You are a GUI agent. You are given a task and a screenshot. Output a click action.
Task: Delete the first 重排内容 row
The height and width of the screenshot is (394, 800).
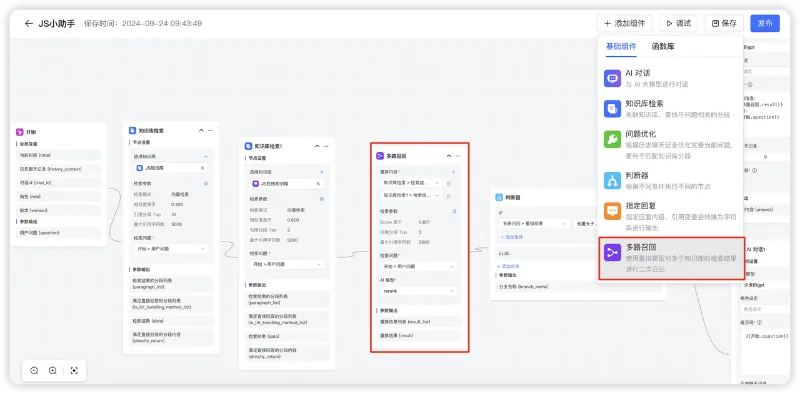(448, 183)
